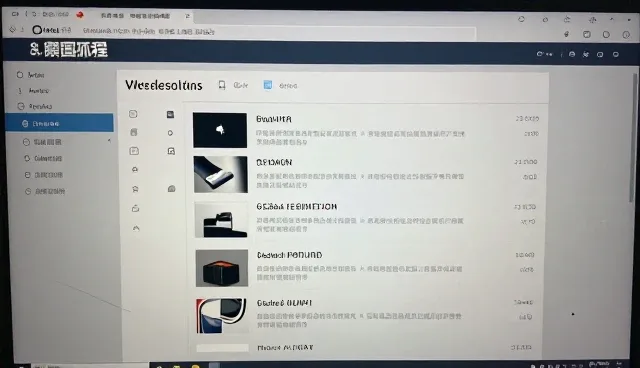
Task: Click the refresh-style icon in the browser's upper icon row
Action: pos(521,19)
